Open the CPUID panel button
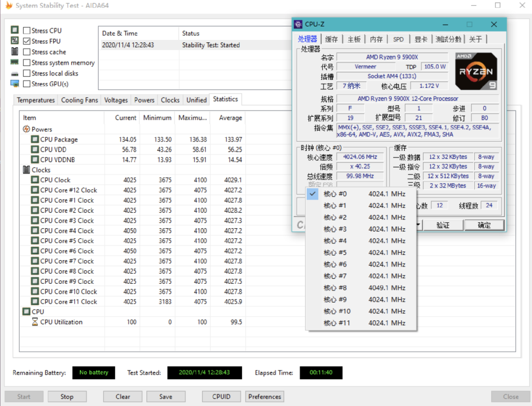 click(221, 397)
